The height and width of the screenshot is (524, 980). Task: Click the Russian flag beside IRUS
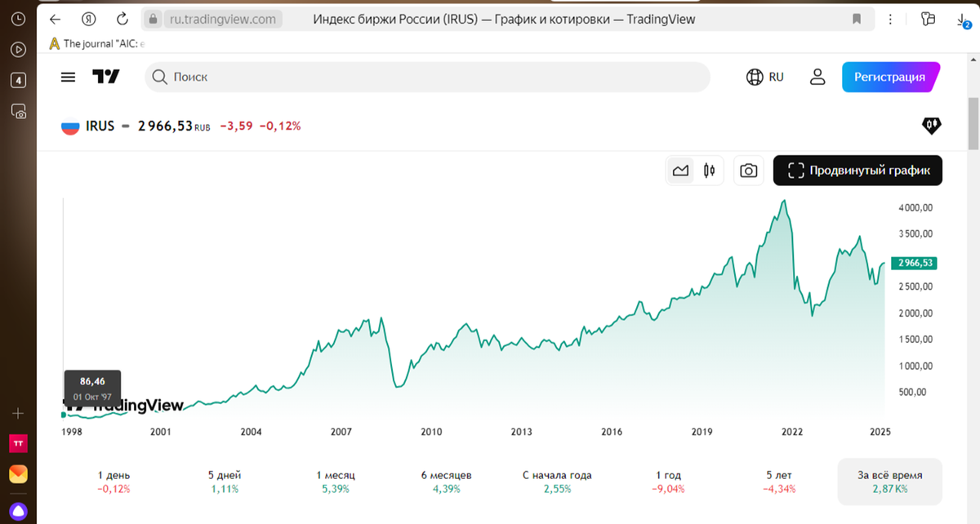(x=70, y=126)
